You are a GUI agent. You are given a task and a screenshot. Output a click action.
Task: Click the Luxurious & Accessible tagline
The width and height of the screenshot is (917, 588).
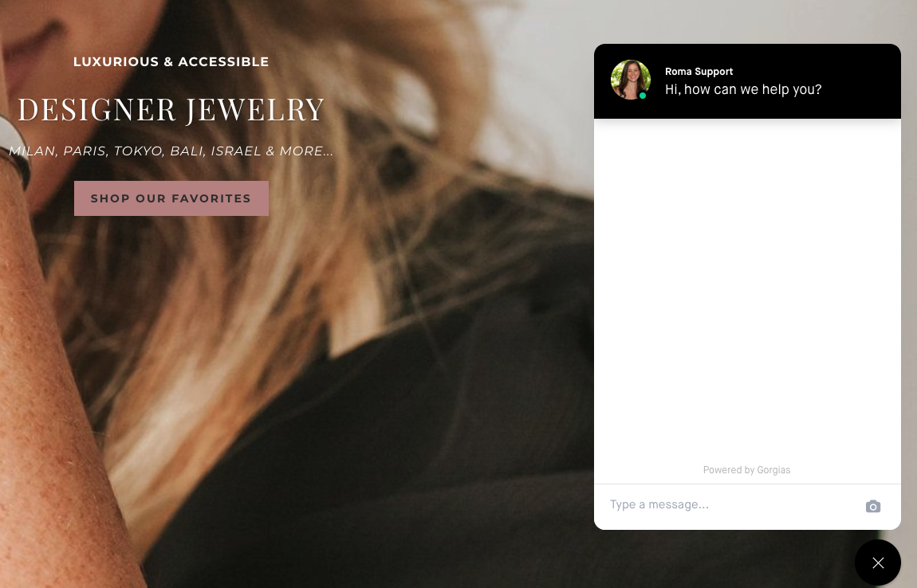171,62
